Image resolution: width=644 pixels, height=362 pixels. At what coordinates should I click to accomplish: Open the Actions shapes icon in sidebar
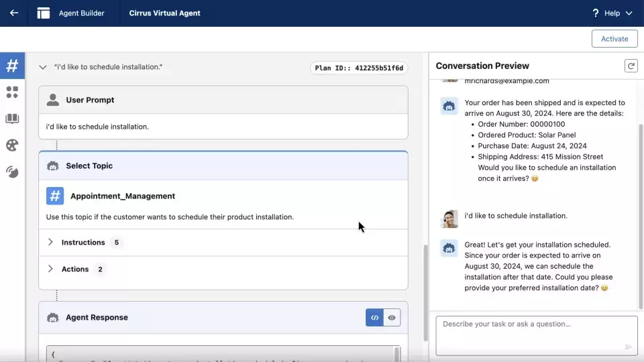[x=12, y=93]
